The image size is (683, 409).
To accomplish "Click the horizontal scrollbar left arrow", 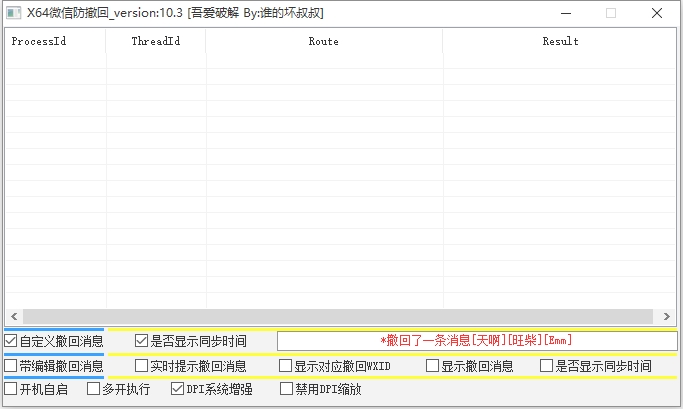I will 14,317.
